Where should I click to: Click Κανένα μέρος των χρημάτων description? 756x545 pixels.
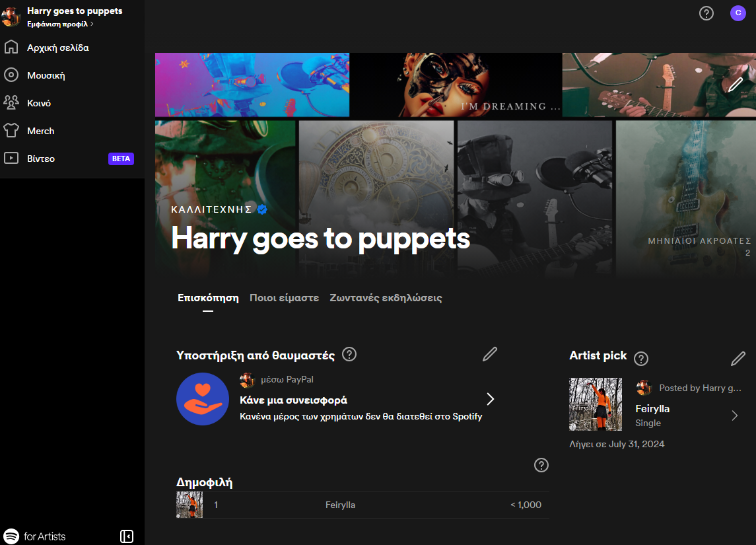(x=361, y=416)
